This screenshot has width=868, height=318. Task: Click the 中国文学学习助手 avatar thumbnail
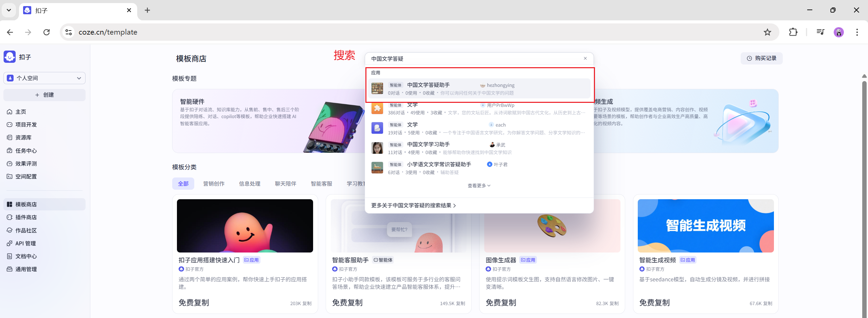[377, 148]
